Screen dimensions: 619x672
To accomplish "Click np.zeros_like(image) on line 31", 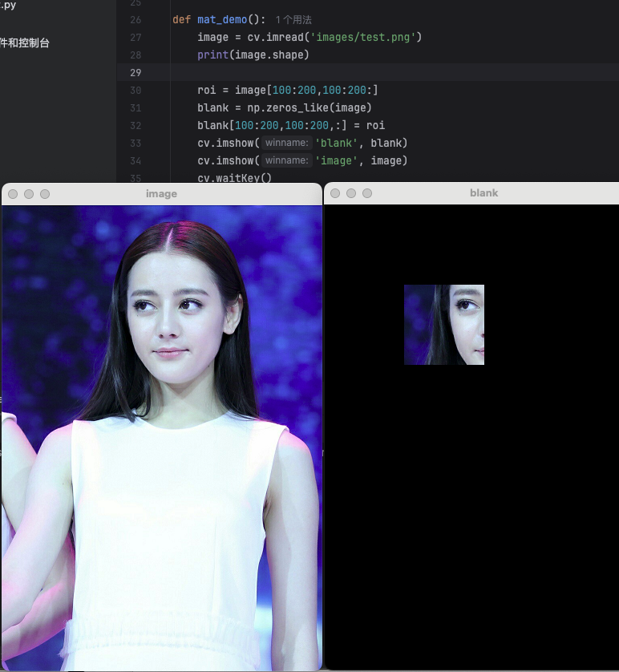I will 309,107.
